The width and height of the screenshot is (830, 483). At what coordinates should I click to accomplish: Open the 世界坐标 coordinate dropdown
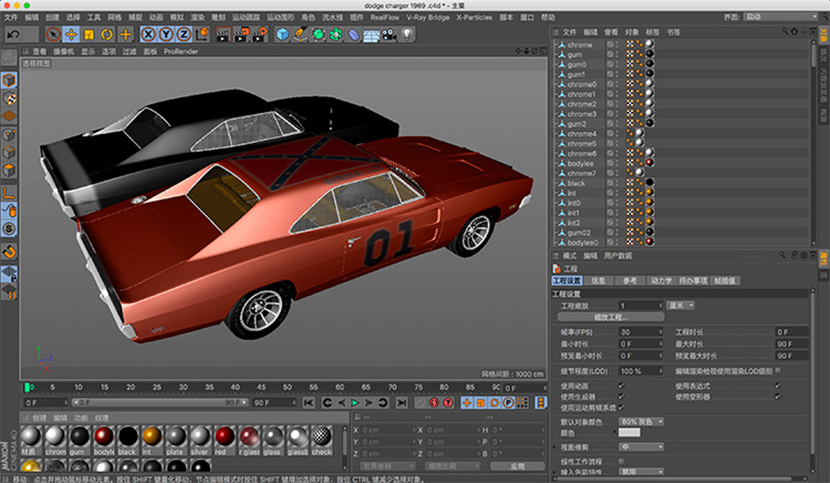[x=388, y=466]
